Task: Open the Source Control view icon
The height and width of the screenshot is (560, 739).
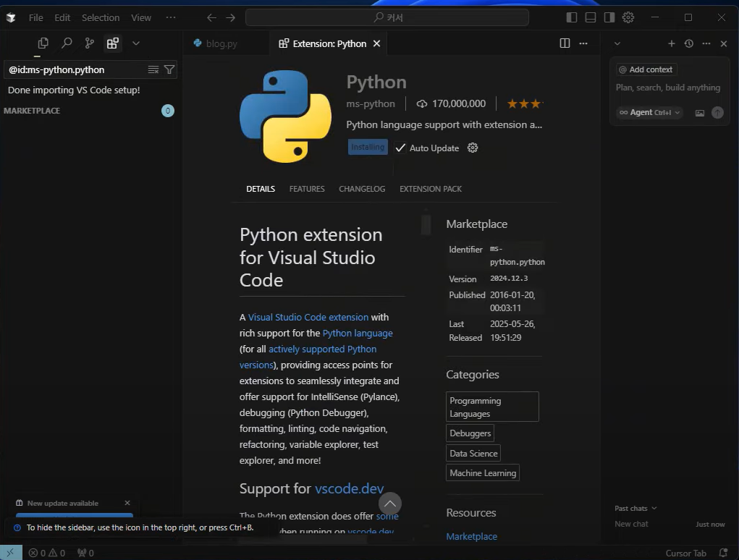Action: (90, 43)
